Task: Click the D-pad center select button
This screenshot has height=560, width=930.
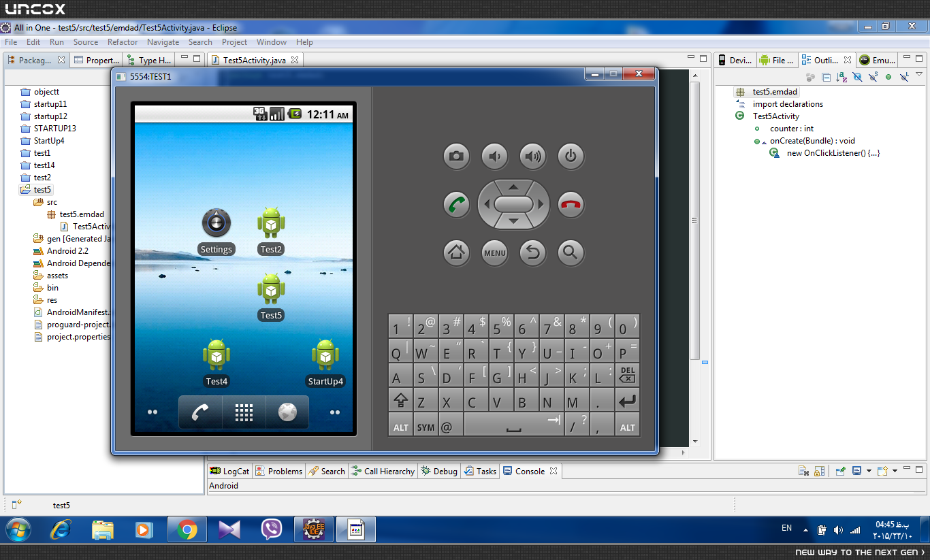Action: click(514, 204)
